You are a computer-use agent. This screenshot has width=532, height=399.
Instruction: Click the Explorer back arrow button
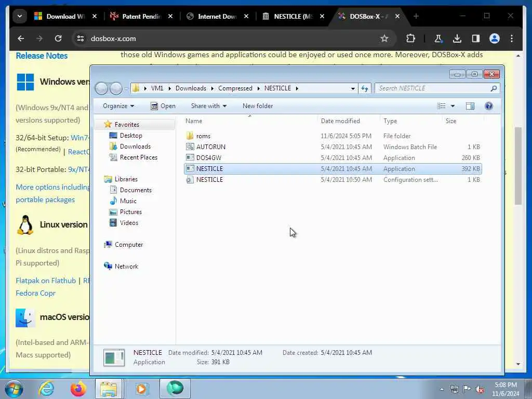101,88
